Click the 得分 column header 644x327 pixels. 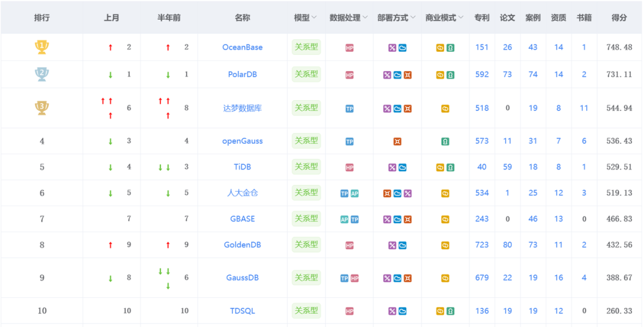(x=619, y=18)
